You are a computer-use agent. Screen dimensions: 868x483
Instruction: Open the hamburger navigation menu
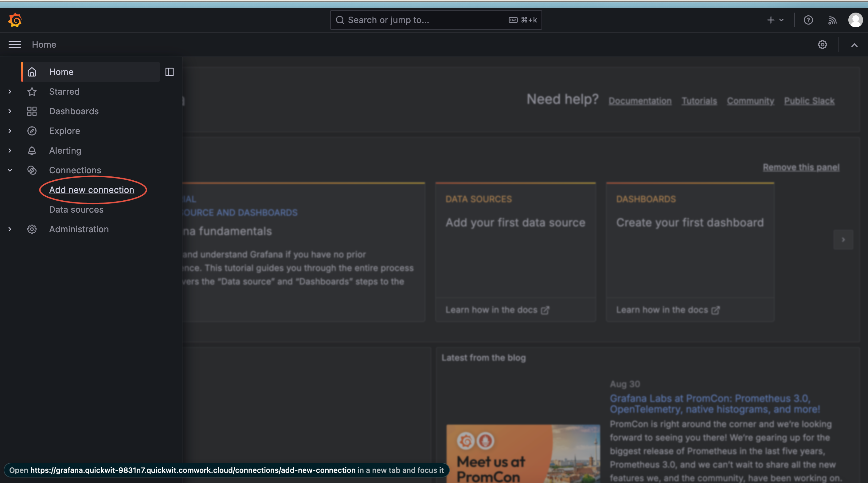(14, 45)
